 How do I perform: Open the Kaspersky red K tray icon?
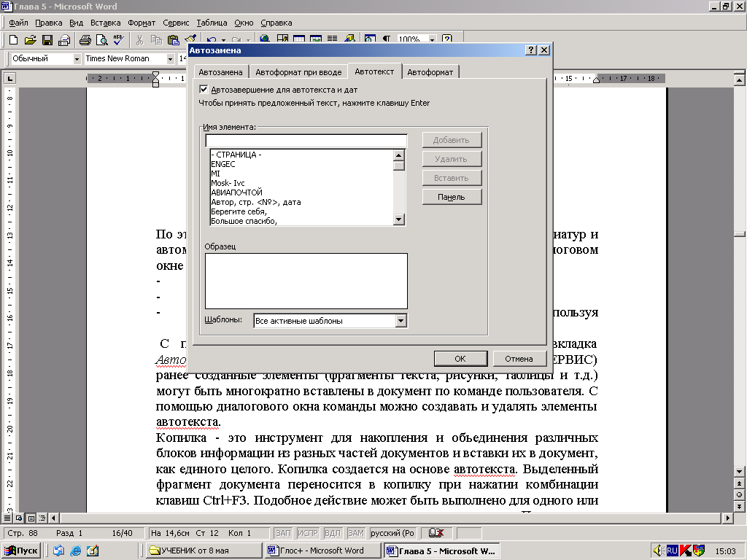(686, 551)
